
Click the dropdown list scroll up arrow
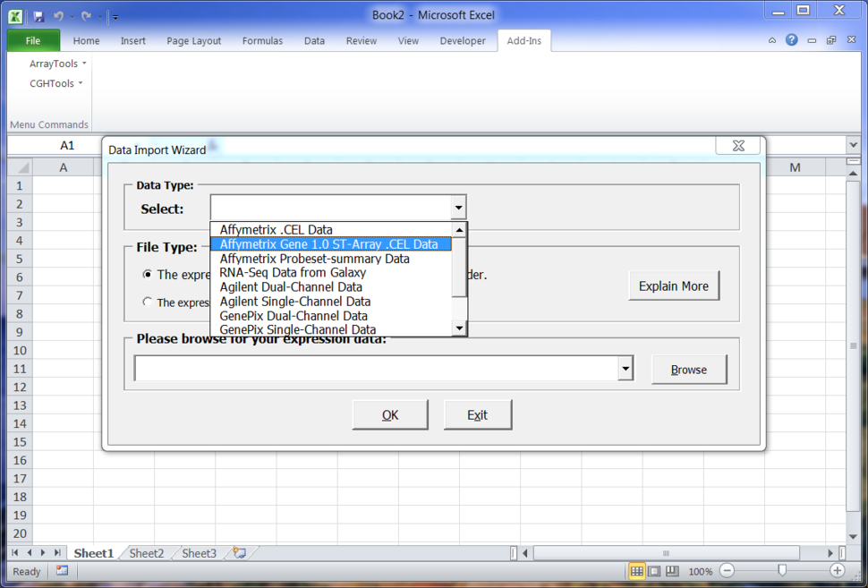point(459,230)
